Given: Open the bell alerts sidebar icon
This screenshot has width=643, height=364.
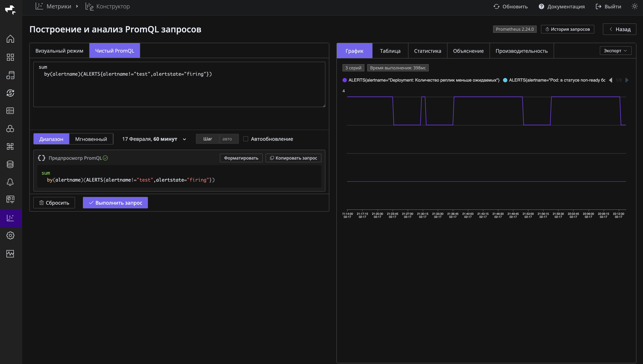Looking at the screenshot, I should pyautogui.click(x=10, y=182).
